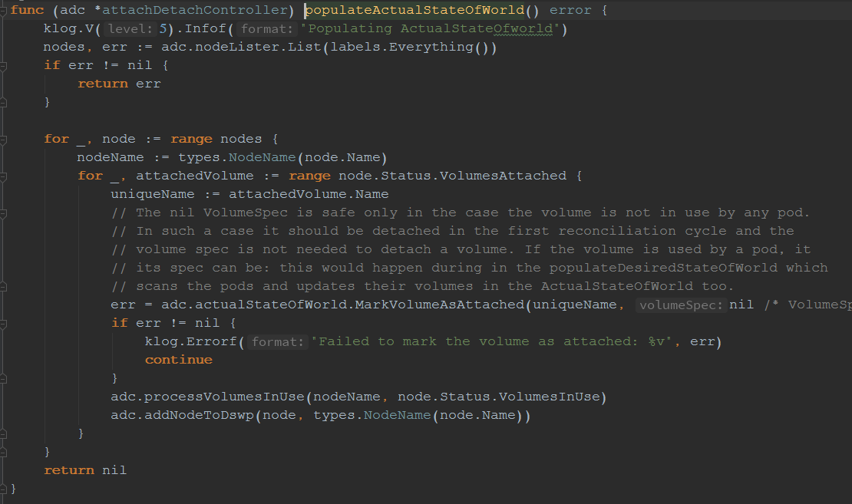Click the 'volumeSpec:' inlay hint
Viewport: 852px width, 504px height.
click(x=681, y=305)
